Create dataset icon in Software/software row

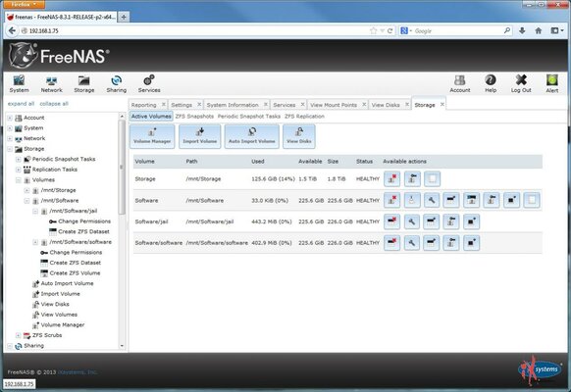431,242
